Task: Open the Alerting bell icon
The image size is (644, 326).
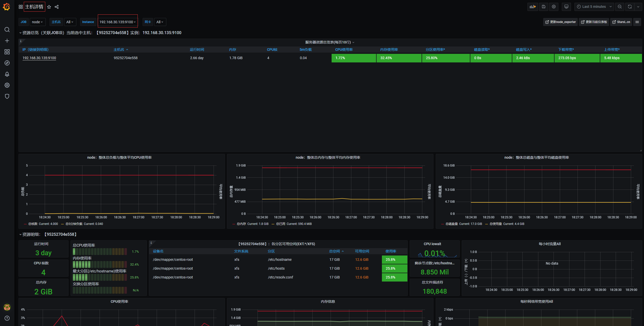Action: pyautogui.click(x=7, y=74)
